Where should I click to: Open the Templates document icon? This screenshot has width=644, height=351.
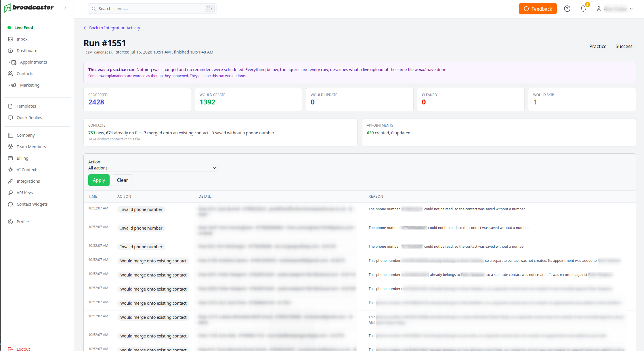click(x=10, y=106)
